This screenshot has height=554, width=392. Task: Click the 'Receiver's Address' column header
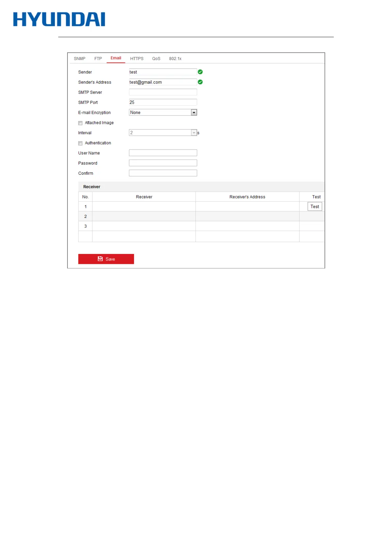click(247, 197)
